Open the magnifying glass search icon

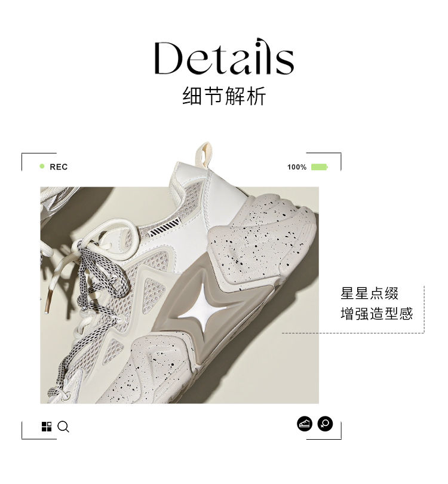pos(63,427)
